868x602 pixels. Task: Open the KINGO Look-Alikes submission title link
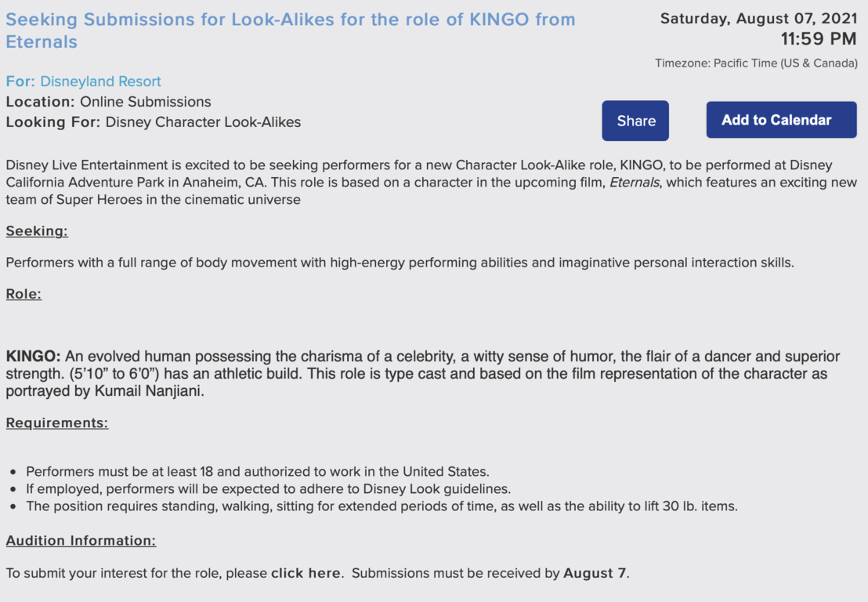[x=291, y=31]
